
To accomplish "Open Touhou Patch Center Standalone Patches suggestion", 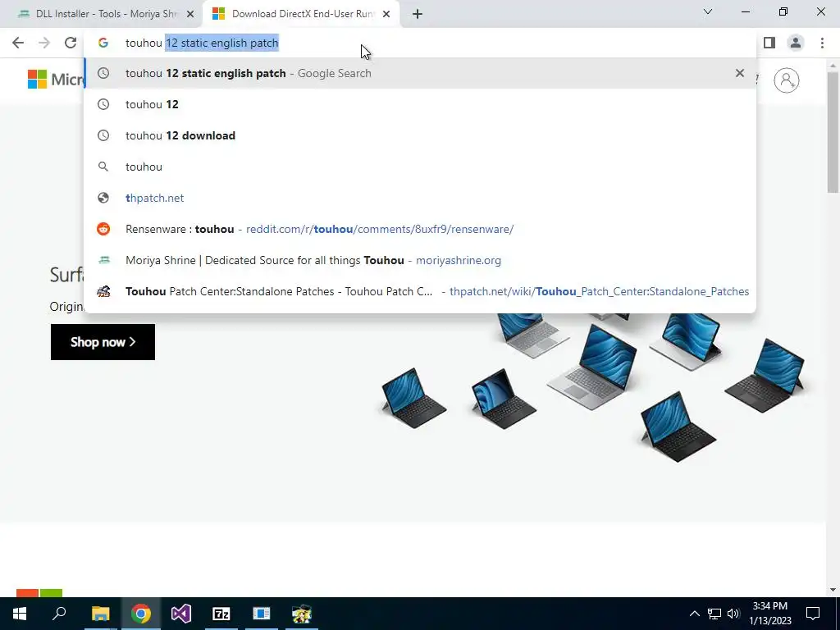I will click(420, 291).
